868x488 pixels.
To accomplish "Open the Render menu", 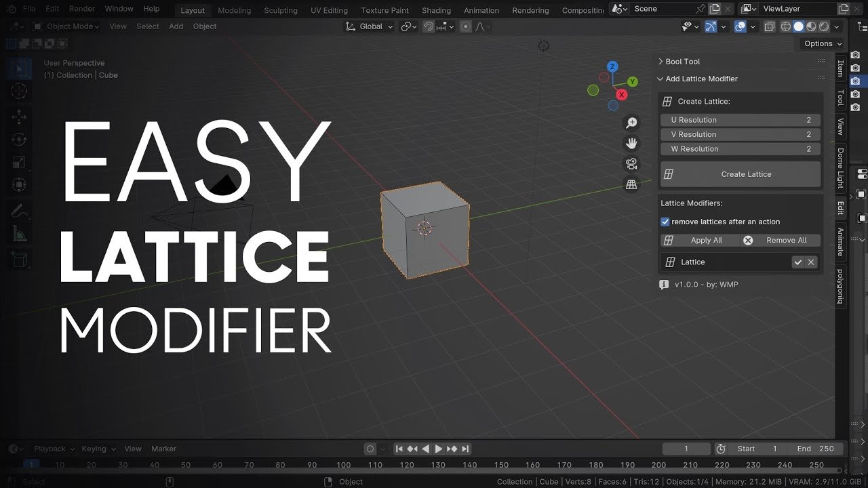I will click(82, 9).
